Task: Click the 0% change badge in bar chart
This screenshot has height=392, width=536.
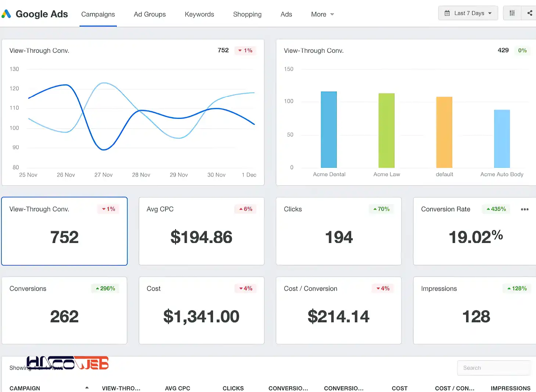Action: [x=522, y=51]
